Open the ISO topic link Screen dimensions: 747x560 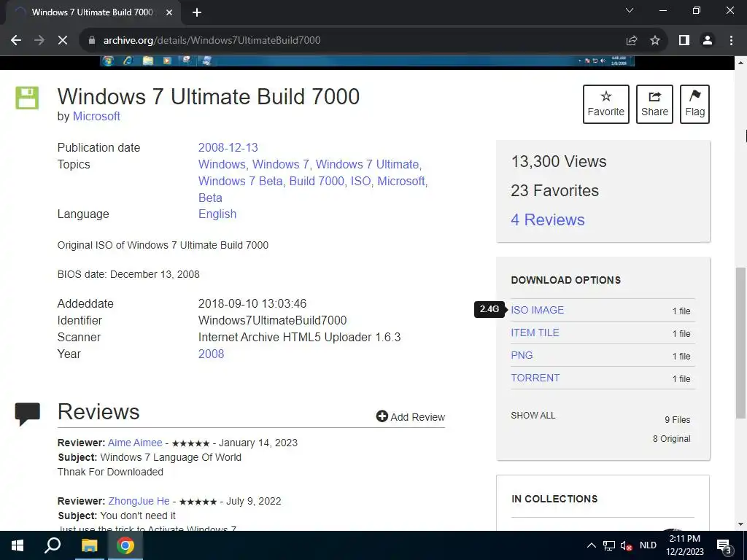(360, 181)
